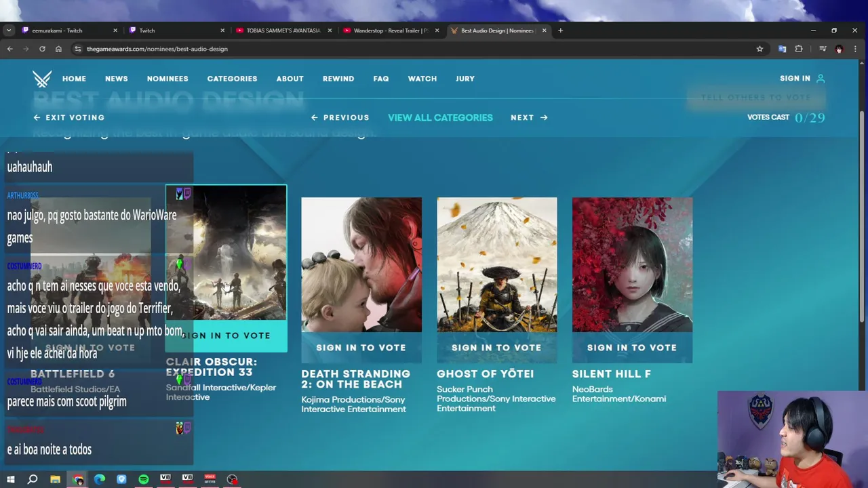Sign in to vote for Death Stranding 2
Screen dimensions: 868x488
[x=361, y=348]
